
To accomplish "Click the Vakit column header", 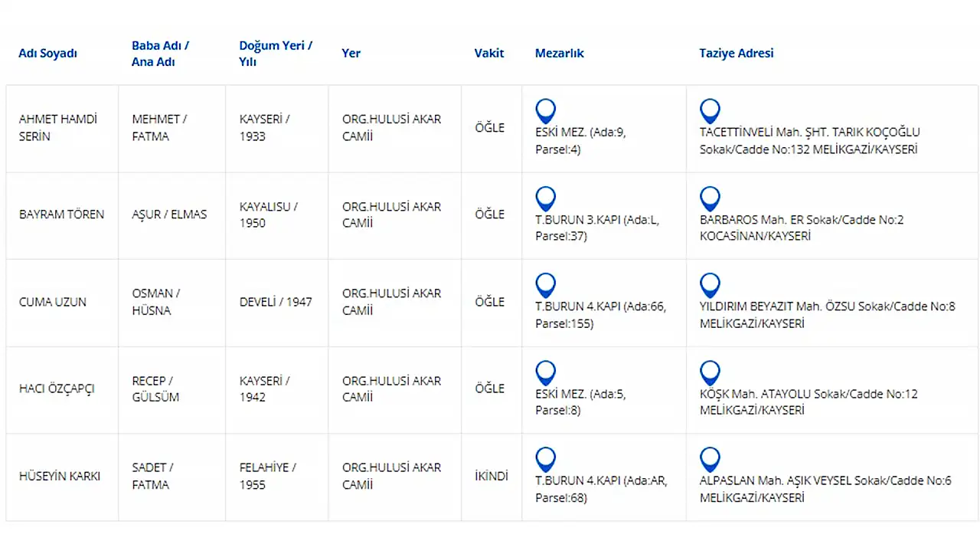I will pyautogui.click(x=489, y=54).
